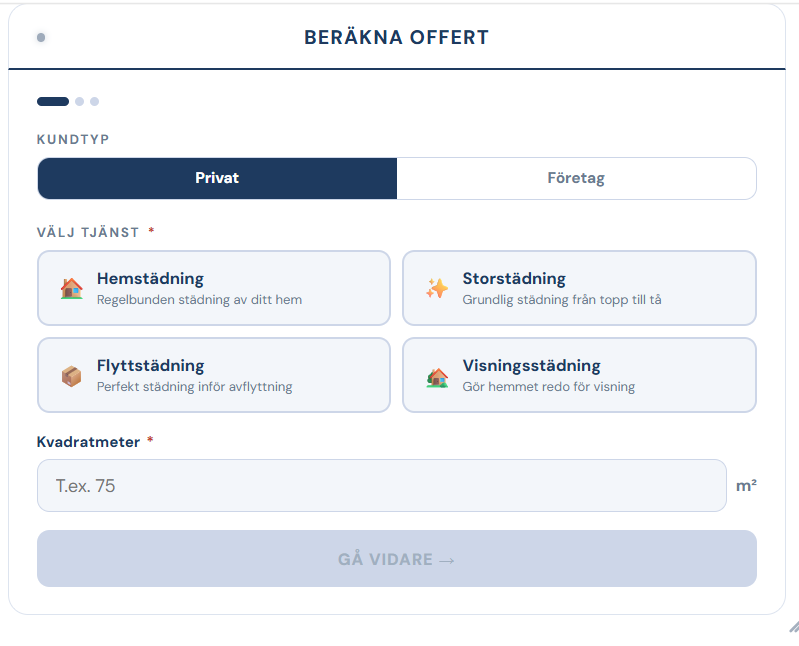Choose the Visningsstädning service card
The image size is (799, 646).
pyautogui.click(x=579, y=375)
